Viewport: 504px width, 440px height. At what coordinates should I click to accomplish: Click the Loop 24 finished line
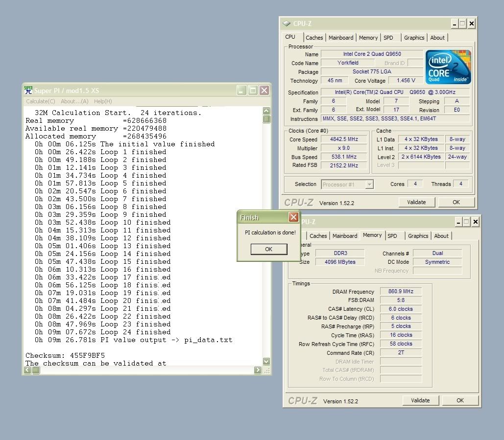(103, 332)
